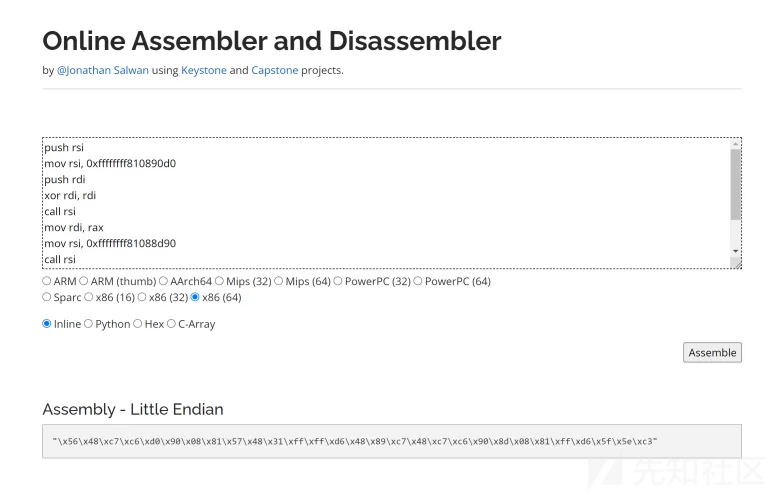Choose Hex output format

(x=138, y=324)
